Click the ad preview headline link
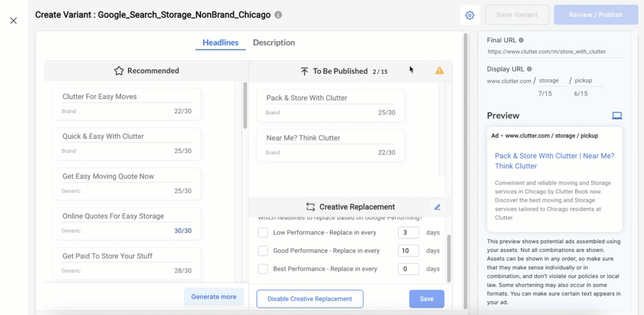 click(x=555, y=161)
